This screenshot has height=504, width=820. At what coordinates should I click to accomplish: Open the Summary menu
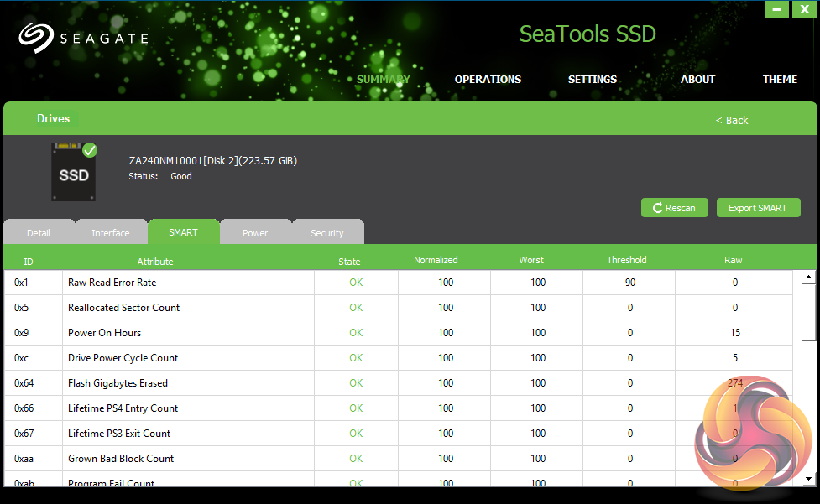383,80
